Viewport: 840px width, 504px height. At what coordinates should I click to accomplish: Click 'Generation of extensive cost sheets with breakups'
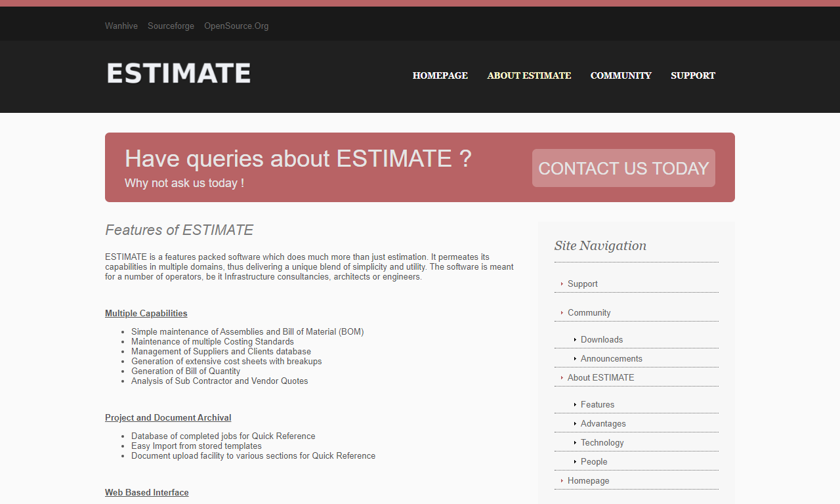point(226,362)
